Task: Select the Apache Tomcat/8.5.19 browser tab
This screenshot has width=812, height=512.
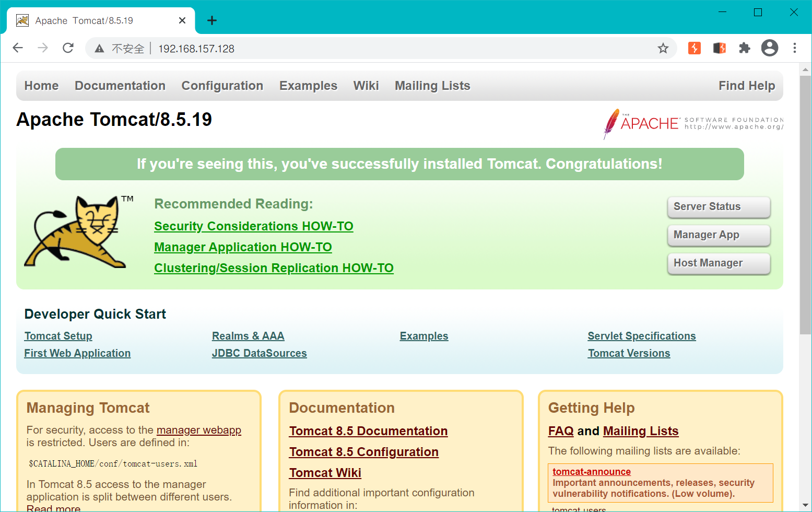Action: click(102, 20)
